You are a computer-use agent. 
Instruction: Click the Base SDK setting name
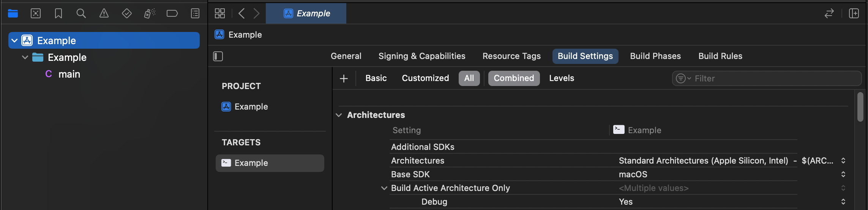410,174
